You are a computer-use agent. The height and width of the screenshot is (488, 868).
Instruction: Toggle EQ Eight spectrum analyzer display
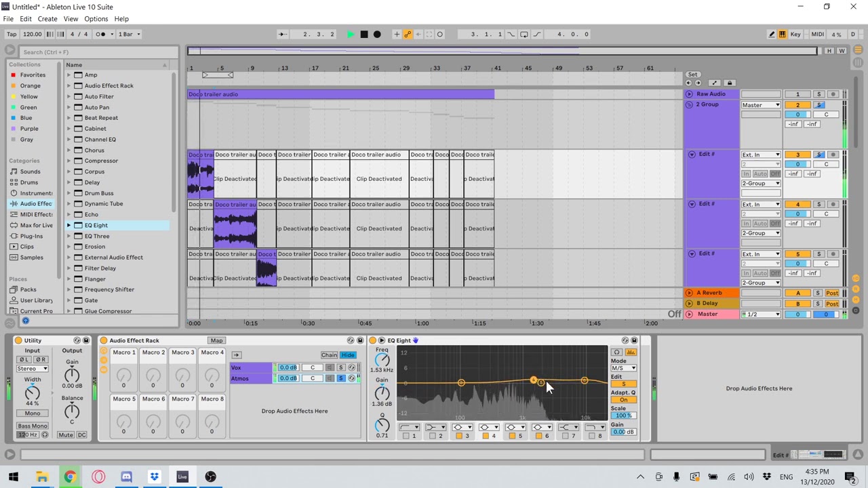click(x=631, y=352)
